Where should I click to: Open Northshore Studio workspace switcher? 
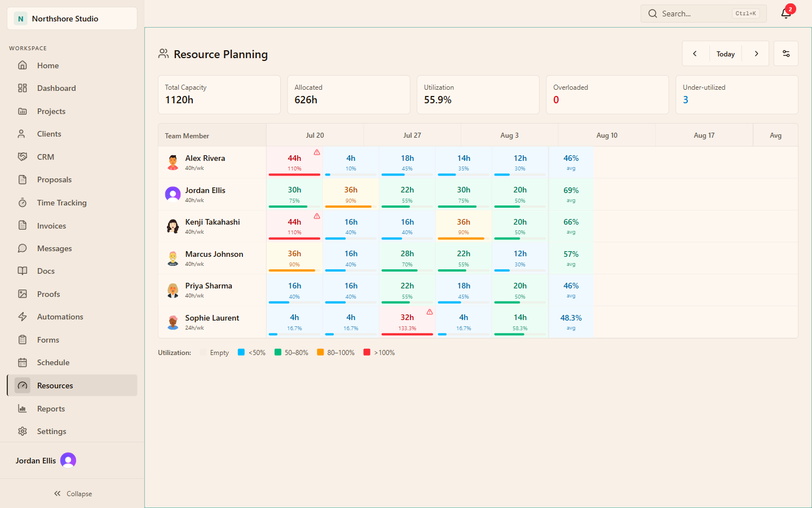[x=72, y=19]
